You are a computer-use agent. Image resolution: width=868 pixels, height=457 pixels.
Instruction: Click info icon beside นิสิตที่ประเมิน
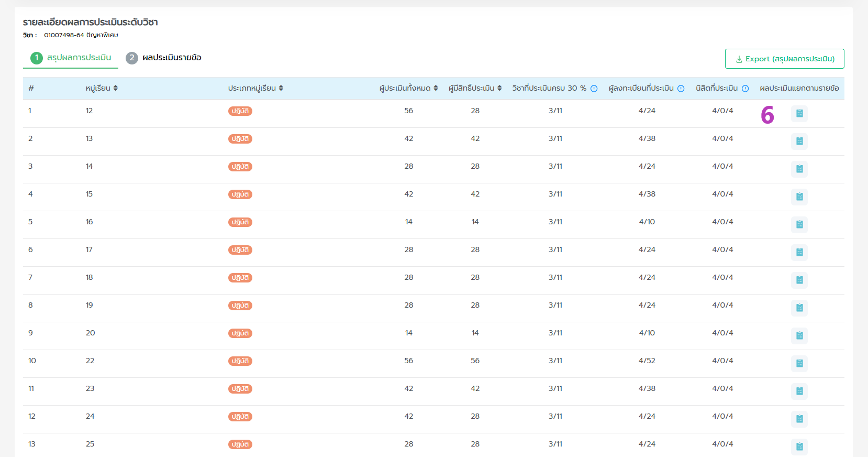tap(745, 89)
